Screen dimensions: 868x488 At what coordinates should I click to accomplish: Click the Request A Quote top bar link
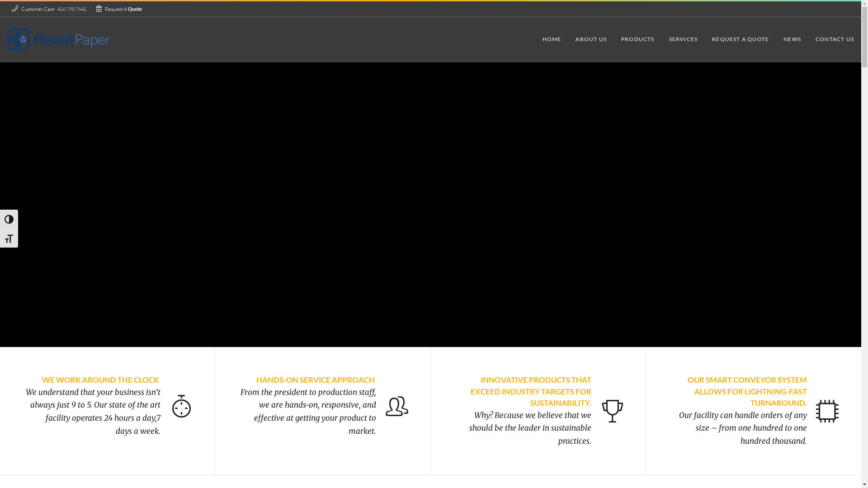(x=123, y=9)
